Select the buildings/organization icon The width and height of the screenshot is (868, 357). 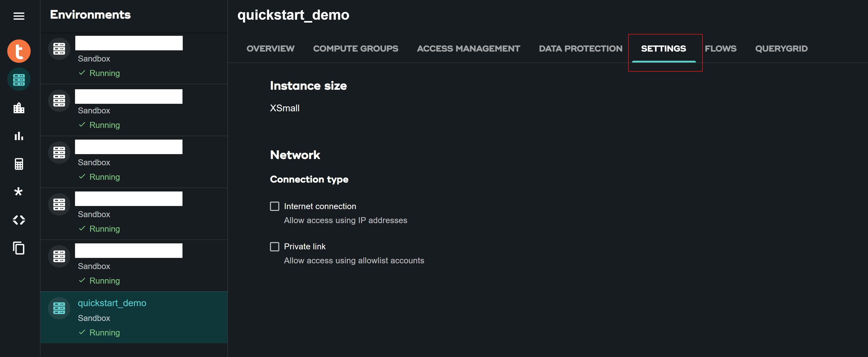click(19, 108)
